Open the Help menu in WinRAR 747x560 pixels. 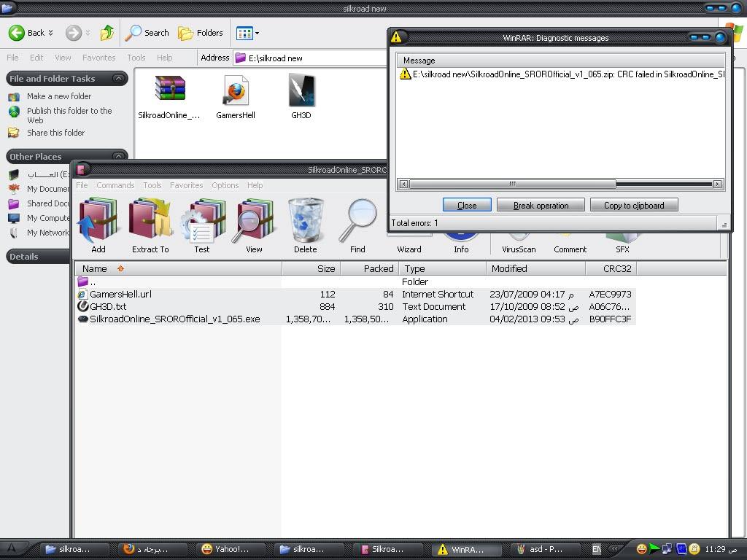point(255,185)
